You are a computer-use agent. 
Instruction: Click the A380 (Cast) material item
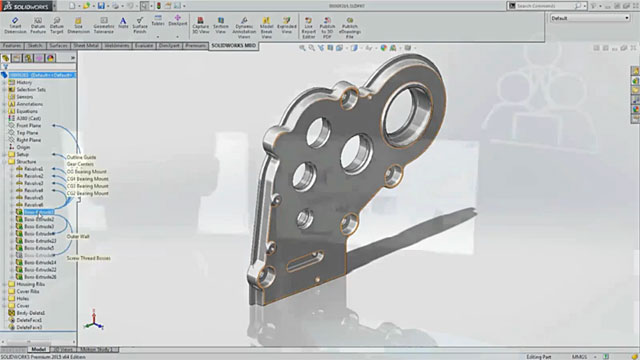point(29,118)
